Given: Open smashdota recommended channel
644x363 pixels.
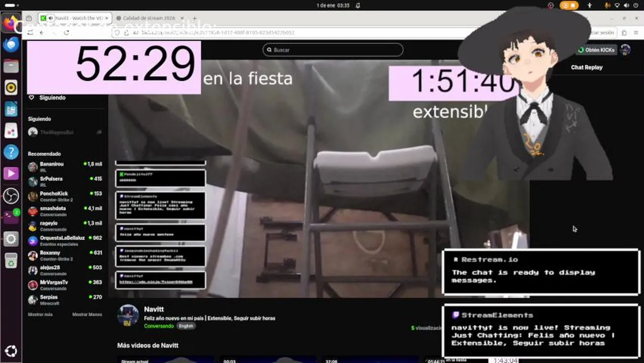Looking at the screenshot, I should point(66,211).
